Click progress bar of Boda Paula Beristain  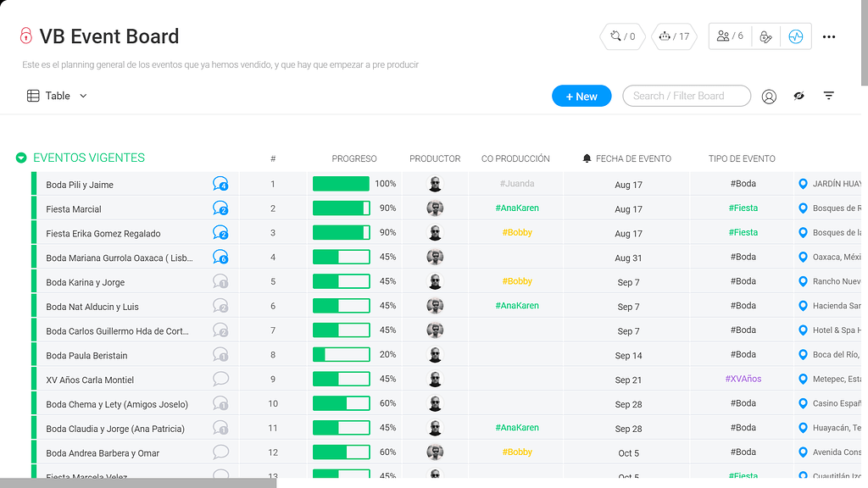coord(342,355)
